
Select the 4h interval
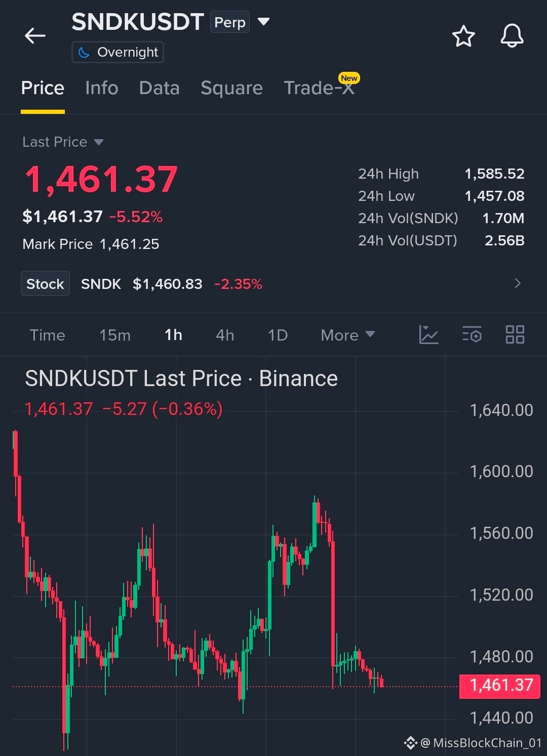(x=225, y=335)
